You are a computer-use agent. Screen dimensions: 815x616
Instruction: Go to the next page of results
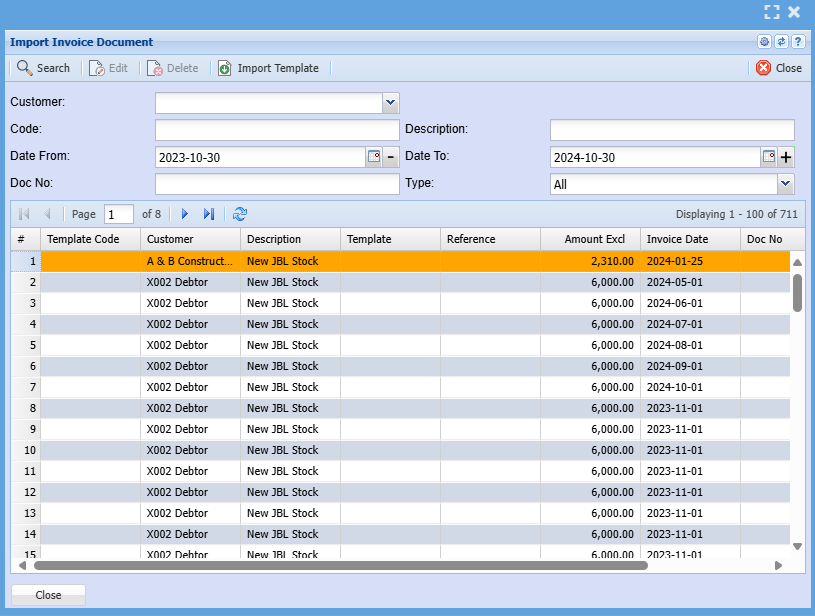(x=185, y=214)
